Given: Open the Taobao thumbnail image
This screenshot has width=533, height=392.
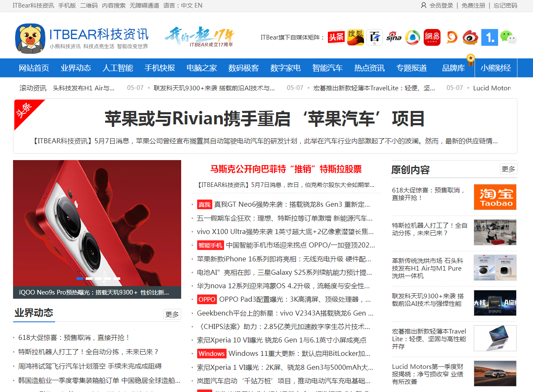Looking at the screenshot, I should [x=495, y=197].
